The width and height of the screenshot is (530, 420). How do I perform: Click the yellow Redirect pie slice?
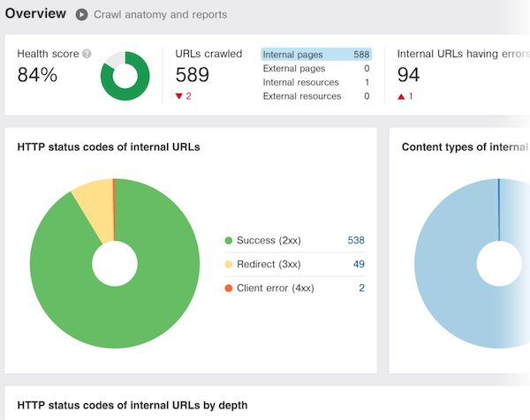[93, 209]
